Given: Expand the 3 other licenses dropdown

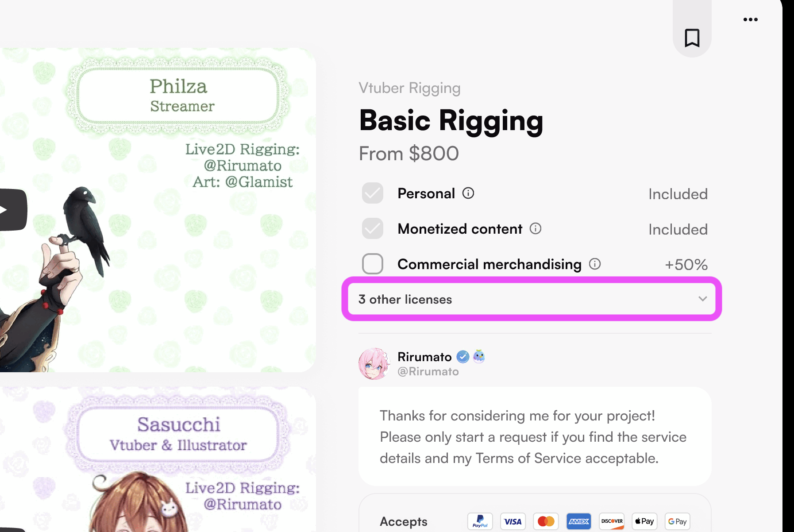Looking at the screenshot, I should click(532, 299).
